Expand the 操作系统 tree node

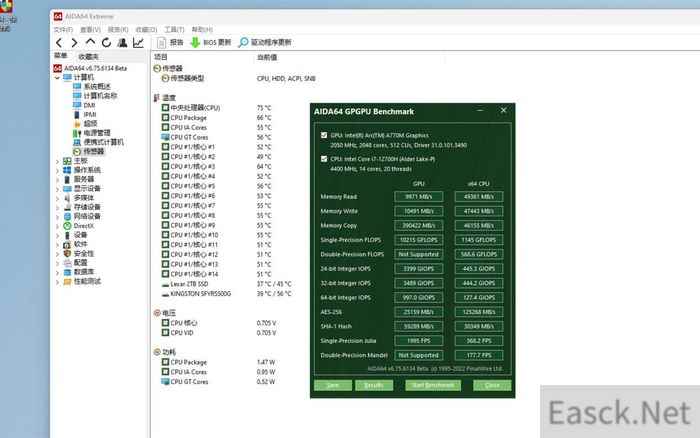coord(57,171)
